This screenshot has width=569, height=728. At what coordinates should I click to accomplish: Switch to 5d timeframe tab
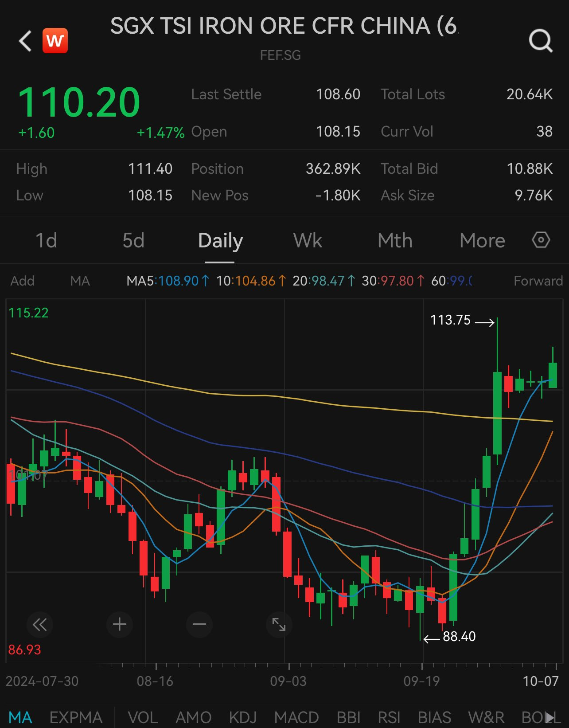coord(133,241)
